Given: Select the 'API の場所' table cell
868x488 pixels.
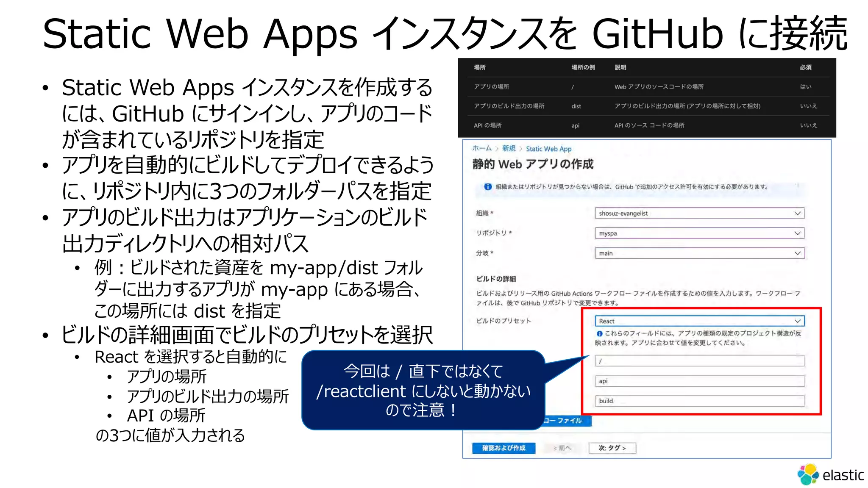Looking at the screenshot, I should pos(487,125).
